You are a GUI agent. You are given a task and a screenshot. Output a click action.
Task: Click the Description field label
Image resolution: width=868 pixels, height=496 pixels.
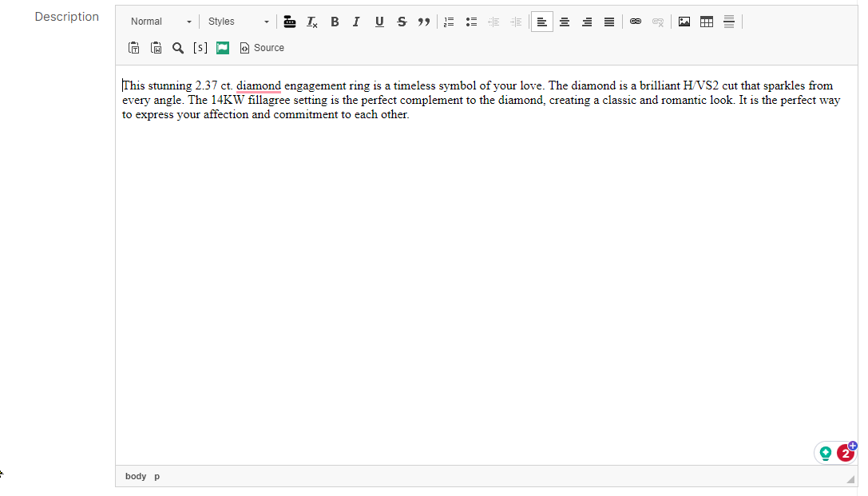click(67, 17)
